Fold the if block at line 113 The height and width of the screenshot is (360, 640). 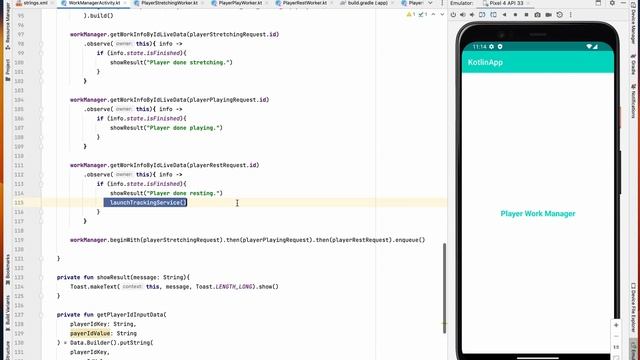click(x=41, y=184)
